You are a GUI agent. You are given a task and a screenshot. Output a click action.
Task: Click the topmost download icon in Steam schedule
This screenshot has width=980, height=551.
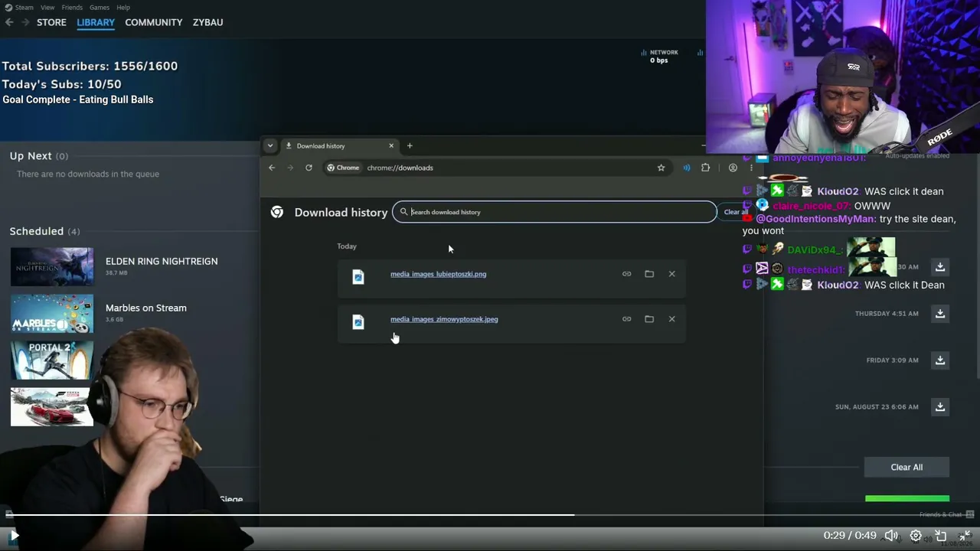939,266
